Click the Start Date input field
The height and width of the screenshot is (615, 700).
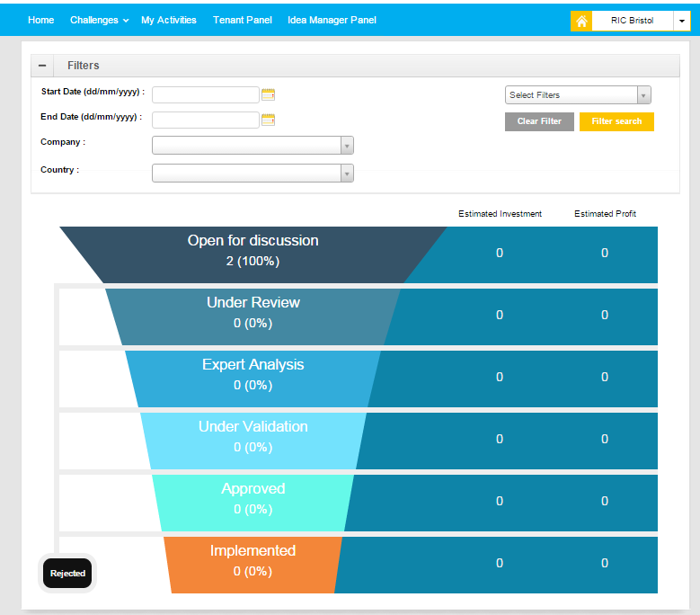(x=206, y=94)
